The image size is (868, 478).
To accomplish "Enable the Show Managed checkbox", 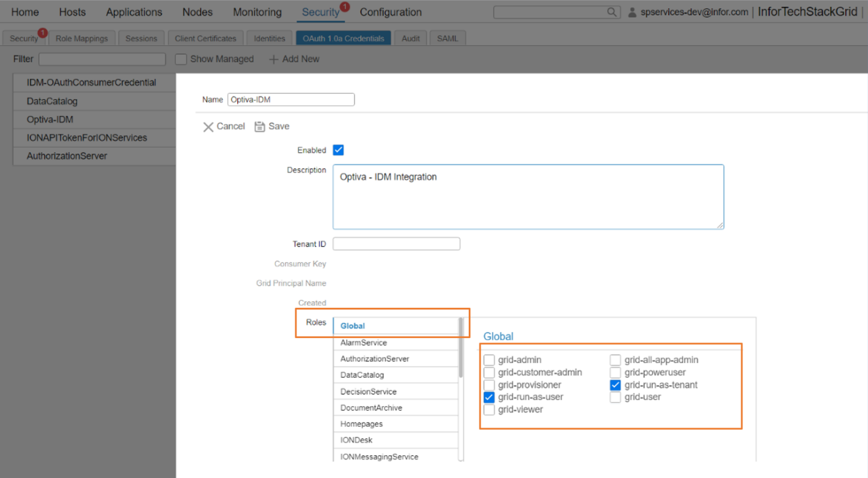I will (x=181, y=59).
